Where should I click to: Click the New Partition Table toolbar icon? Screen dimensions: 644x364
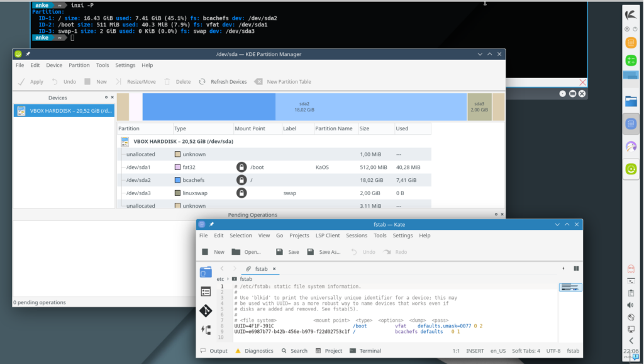[258, 82]
